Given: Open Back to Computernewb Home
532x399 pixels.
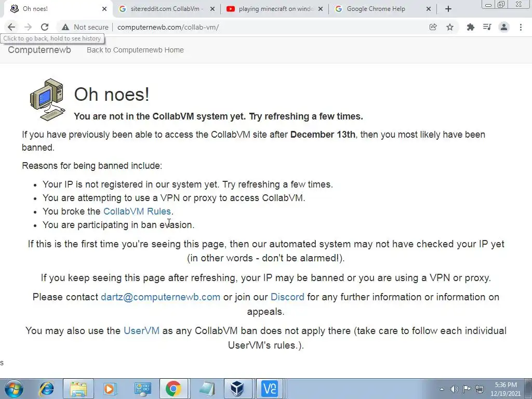Looking at the screenshot, I should point(135,50).
